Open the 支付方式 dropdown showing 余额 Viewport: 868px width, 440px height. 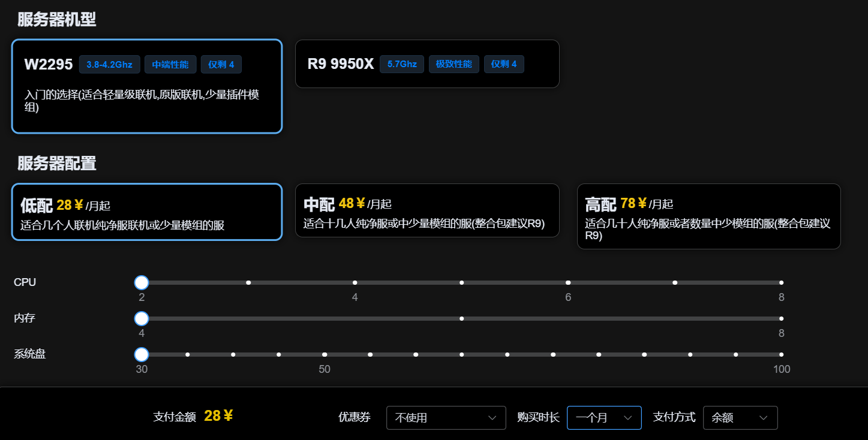[x=740, y=418]
